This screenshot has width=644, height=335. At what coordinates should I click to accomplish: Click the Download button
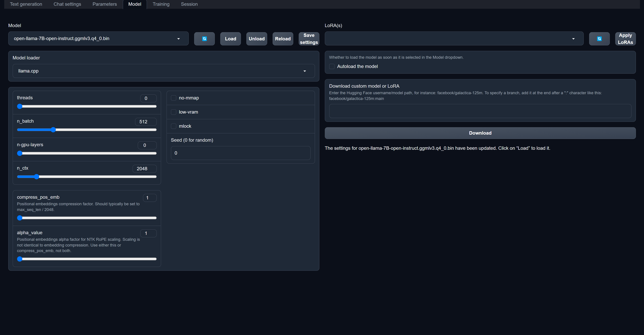(480, 133)
